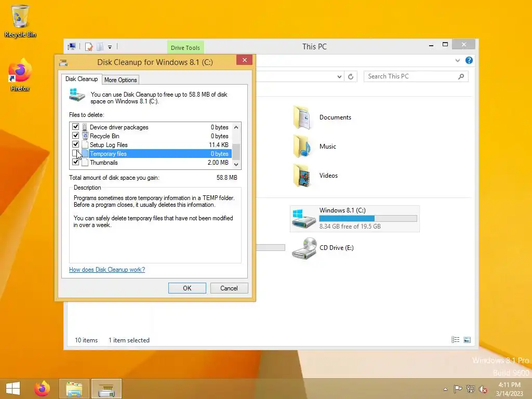Viewport: 532px width, 399px height.
Task: Open File Explorer taskbar button
Action: coord(74,389)
